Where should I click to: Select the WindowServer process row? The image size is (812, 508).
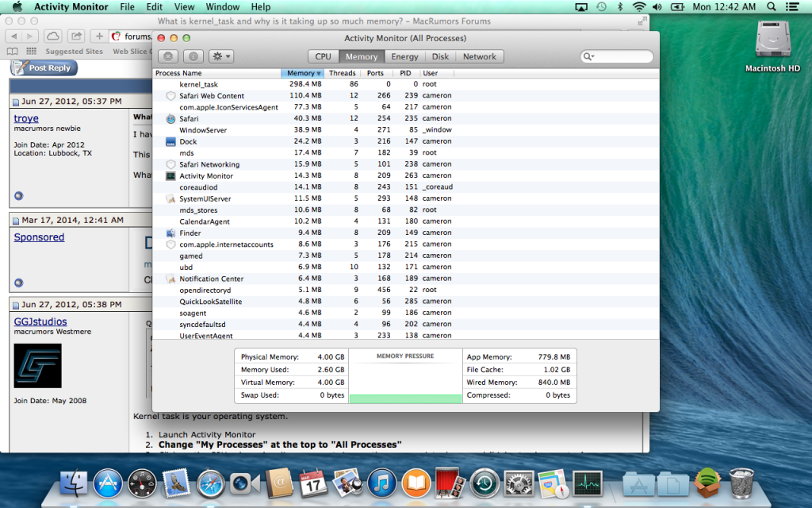point(406,129)
